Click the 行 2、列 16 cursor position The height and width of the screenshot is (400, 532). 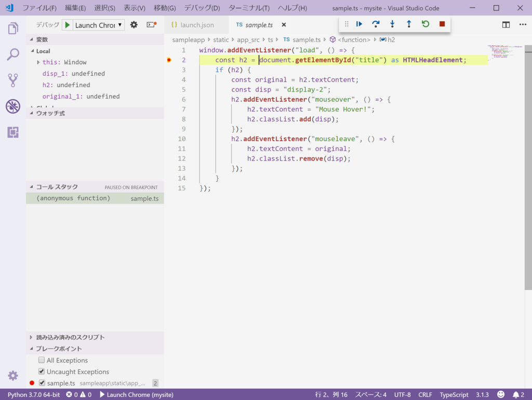coord(331,395)
